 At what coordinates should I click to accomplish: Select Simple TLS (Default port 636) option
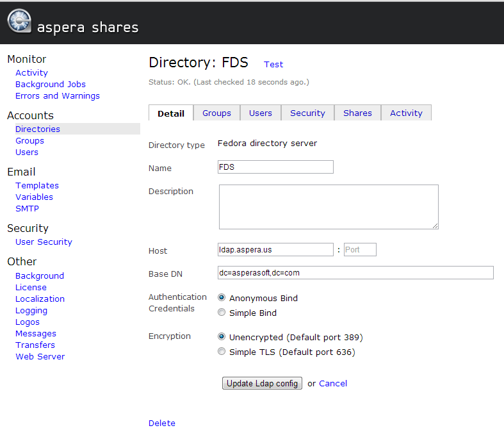click(x=222, y=351)
